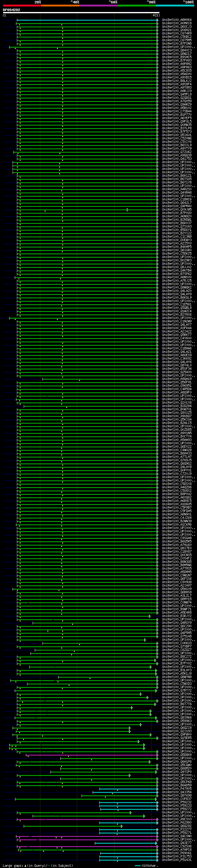Open hit UniRef100_A9P863
The height and width of the screenshot is (868, 197).
click(x=177, y=67)
